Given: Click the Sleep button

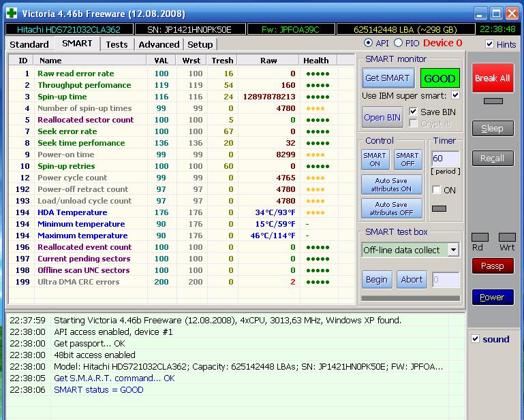Looking at the screenshot, I should click(493, 129).
